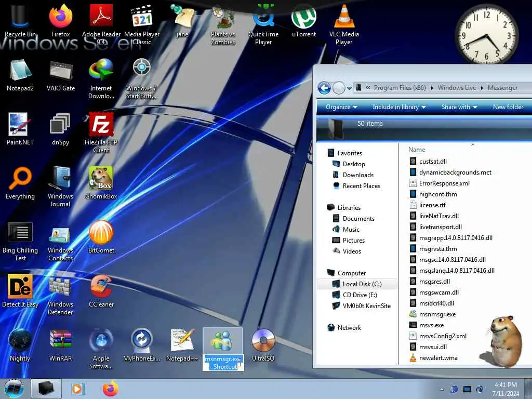532x399 pixels.
Task: Open the Windows Start button
Action: pyautogui.click(x=14, y=389)
